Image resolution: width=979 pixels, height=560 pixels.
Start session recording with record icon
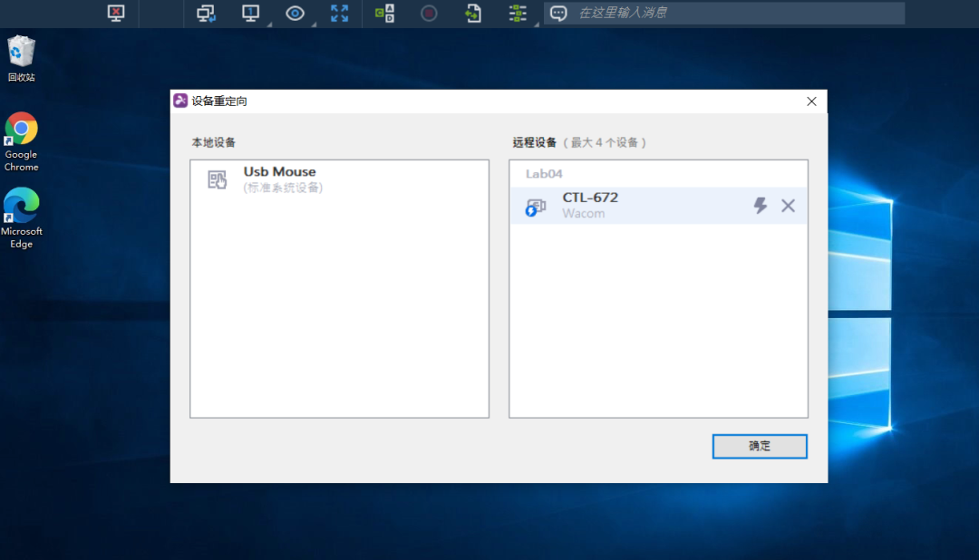tap(429, 13)
